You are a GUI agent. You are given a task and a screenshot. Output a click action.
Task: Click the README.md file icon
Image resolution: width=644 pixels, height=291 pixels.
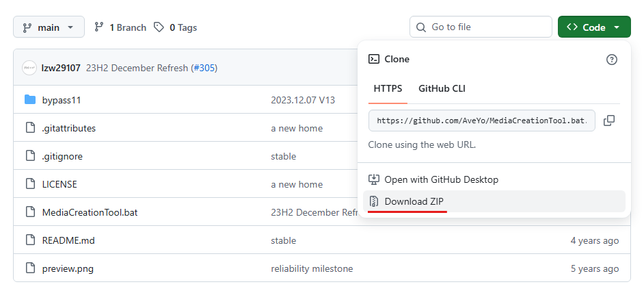(30, 240)
